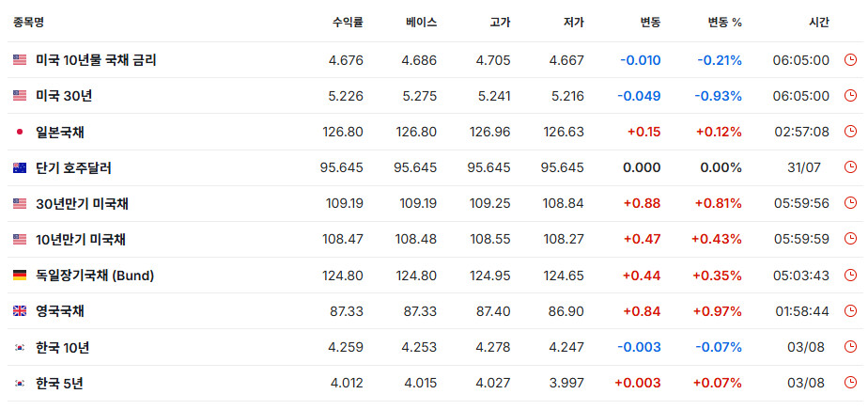Viewport: 868px width, 410px height.
Task: Click the clock icon in 한국 5년 row
Action: tap(850, 383)
